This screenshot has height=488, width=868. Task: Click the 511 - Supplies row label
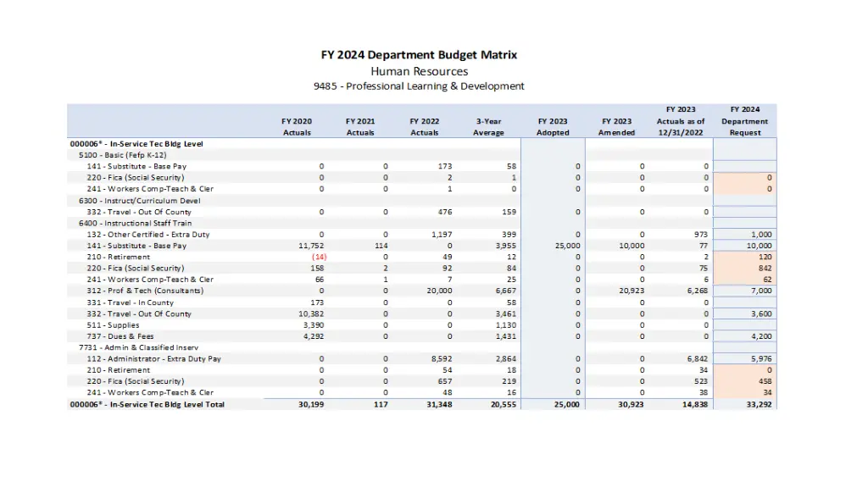113,325
